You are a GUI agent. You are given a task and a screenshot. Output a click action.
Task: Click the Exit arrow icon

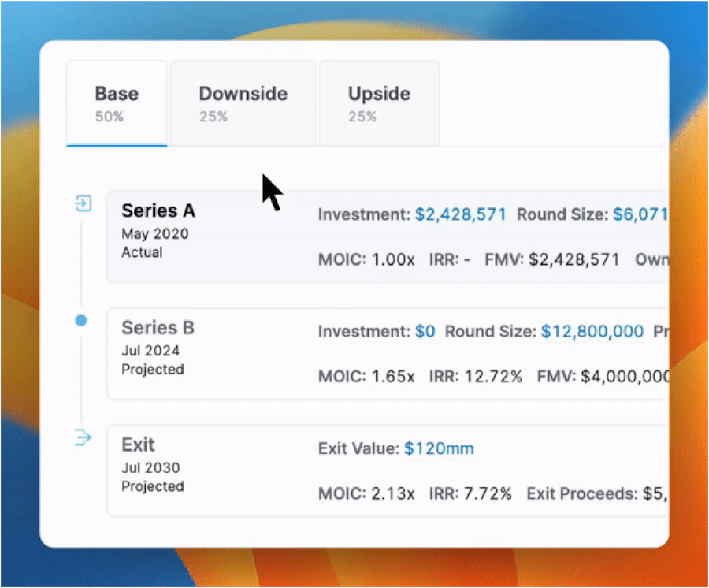[84, 437]
